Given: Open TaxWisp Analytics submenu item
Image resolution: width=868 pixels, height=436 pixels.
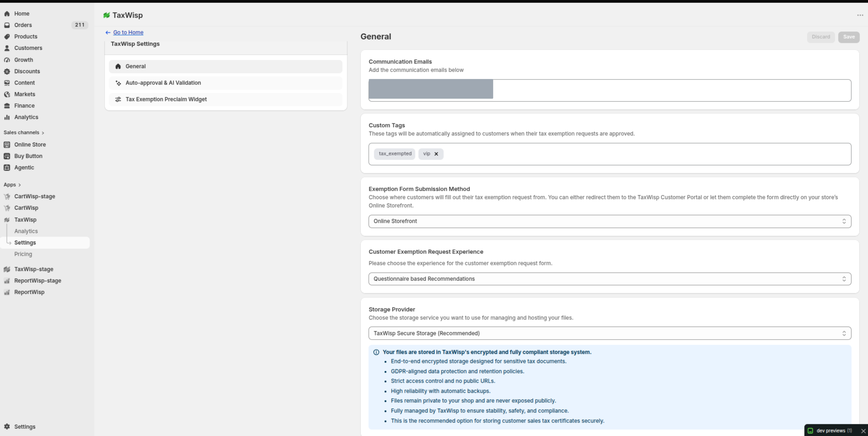Looking at the screenshot, I should 26,231.
